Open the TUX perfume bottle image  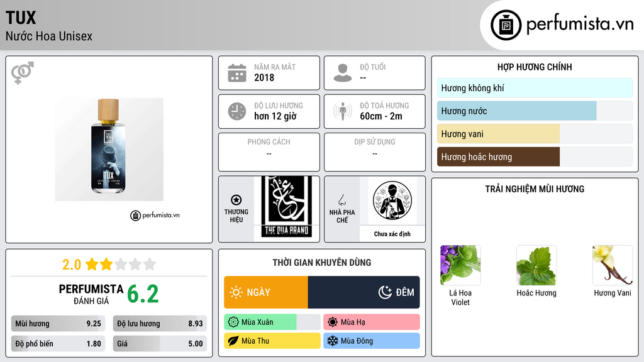109,150
